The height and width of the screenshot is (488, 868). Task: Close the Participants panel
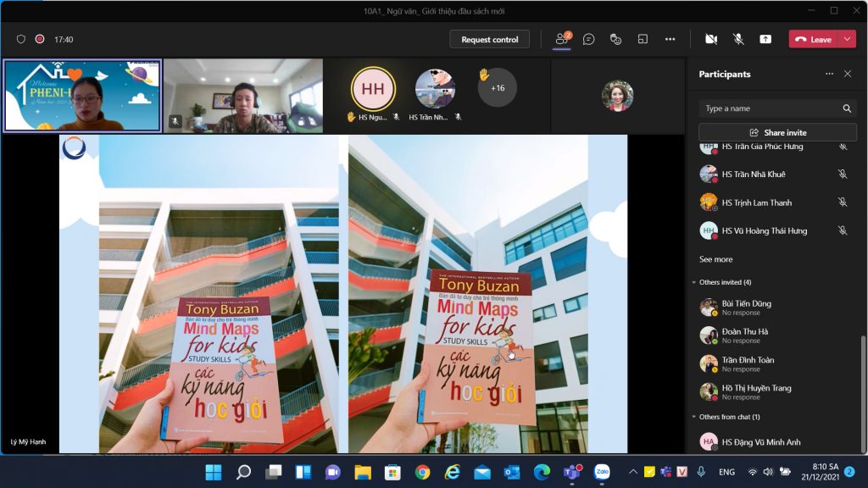click(x=848, y=74)
